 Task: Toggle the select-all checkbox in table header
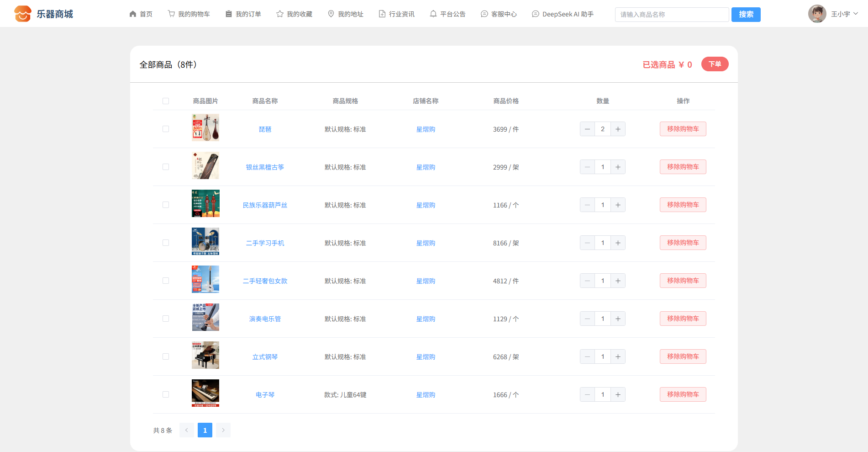pyautogui.click(x=166, y=101)
